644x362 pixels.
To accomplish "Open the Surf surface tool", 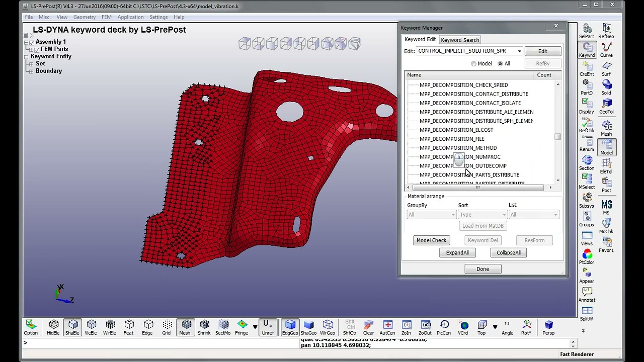I will (x=606, y=68).
